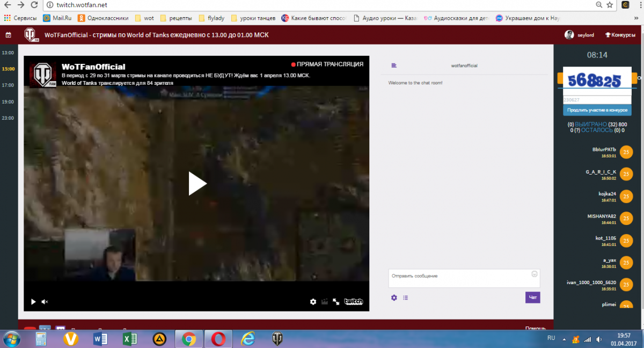Open the Аудио уроки bookmark
Image resolution: width=644 pixels, height=348 pixels.
[386, 18]
